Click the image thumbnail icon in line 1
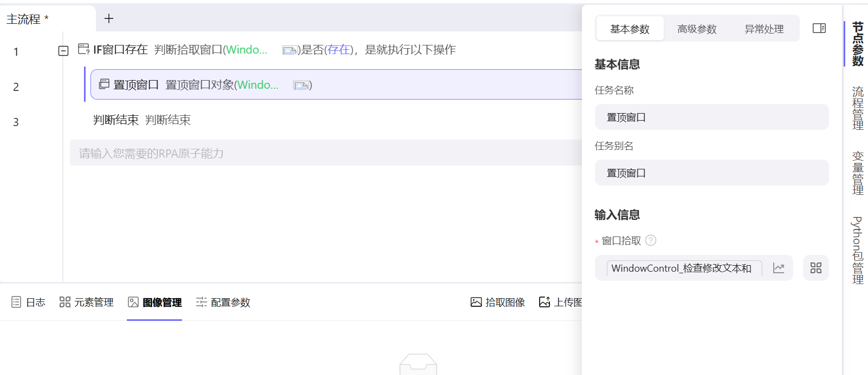 coord(290,50)
